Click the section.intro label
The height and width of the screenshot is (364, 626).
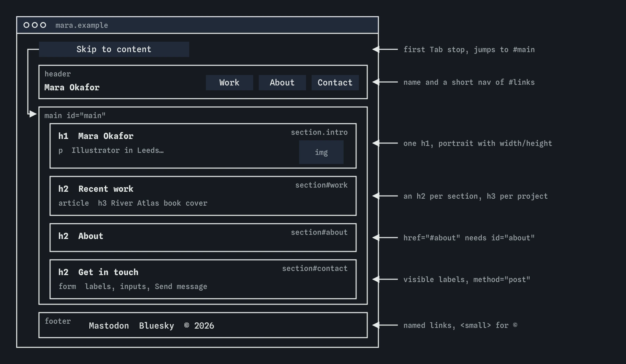click(319, 132)
